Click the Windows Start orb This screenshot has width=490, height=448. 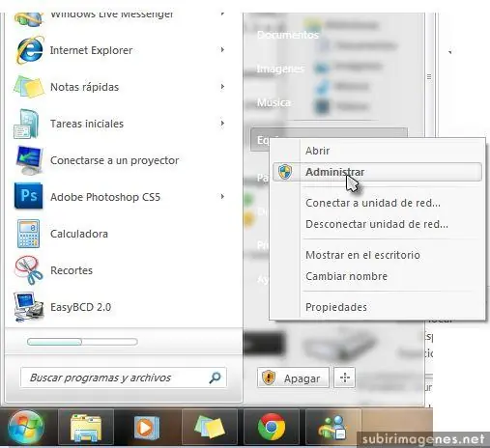point(26,428)
